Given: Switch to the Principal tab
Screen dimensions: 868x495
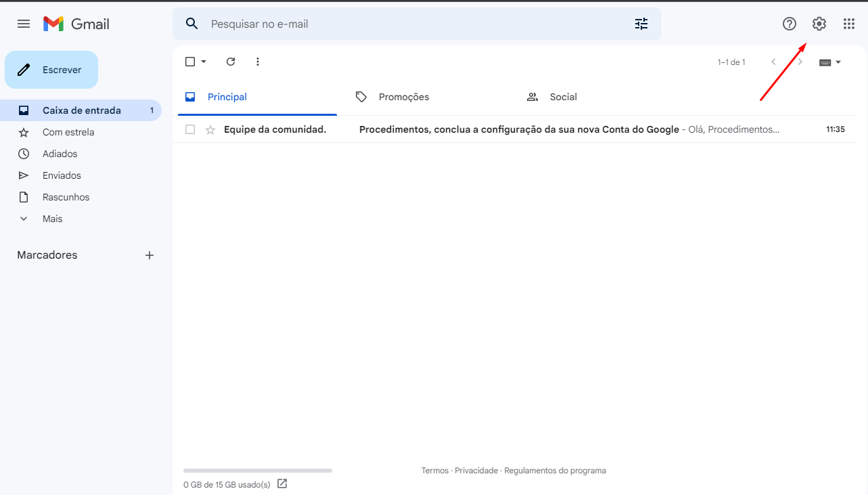Looking at the screenshot, I should pos(257,97).
